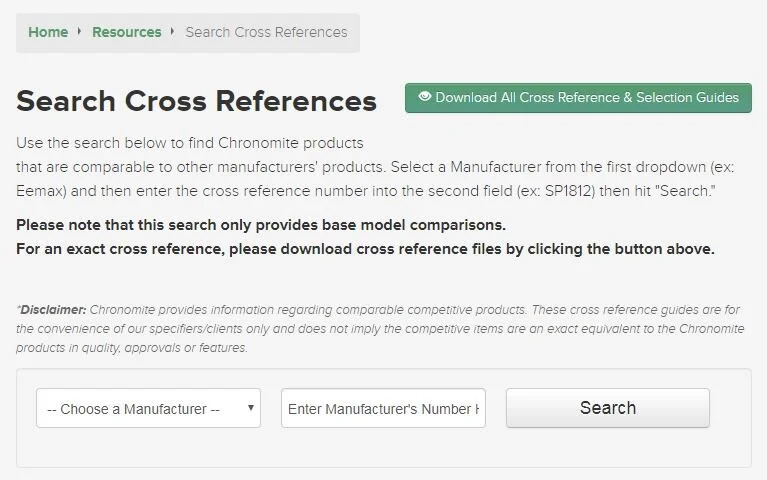767x480 pixels.
Task: Click the breadcrumb arrow after Home
Action: (79, 32)
